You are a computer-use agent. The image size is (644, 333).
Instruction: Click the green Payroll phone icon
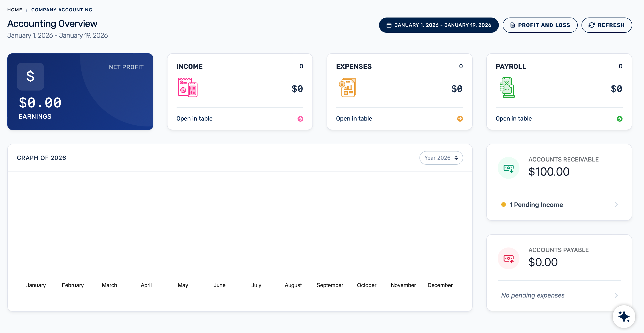click(x=507, y=88)
